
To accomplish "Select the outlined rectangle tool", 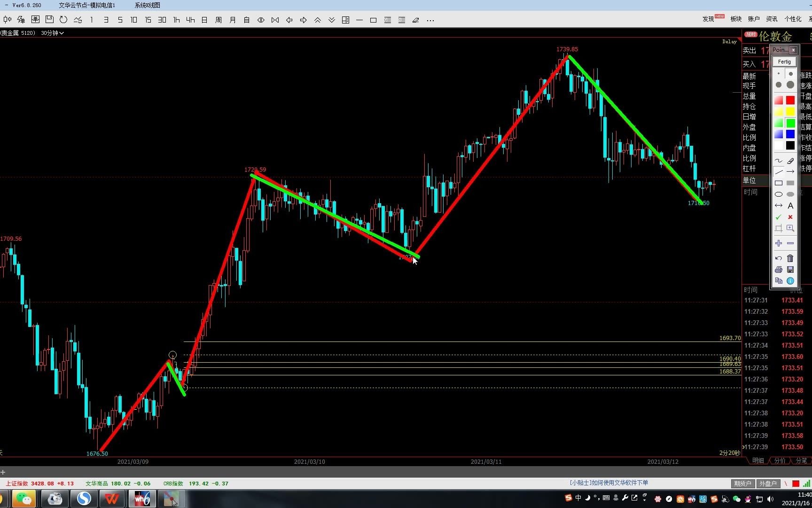I will pyautogui.click(x=779, y=183).
